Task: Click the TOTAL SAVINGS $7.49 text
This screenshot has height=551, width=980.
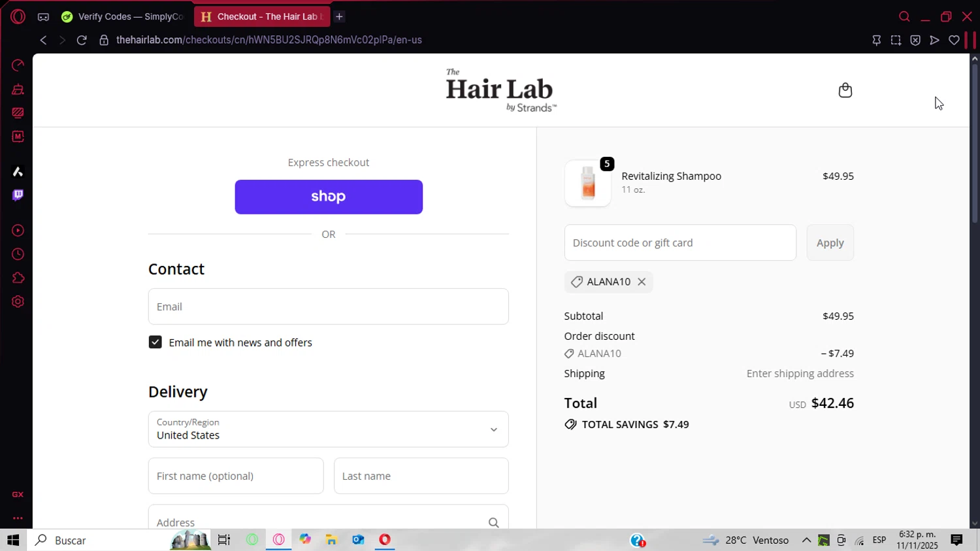Action: point(635,424)
